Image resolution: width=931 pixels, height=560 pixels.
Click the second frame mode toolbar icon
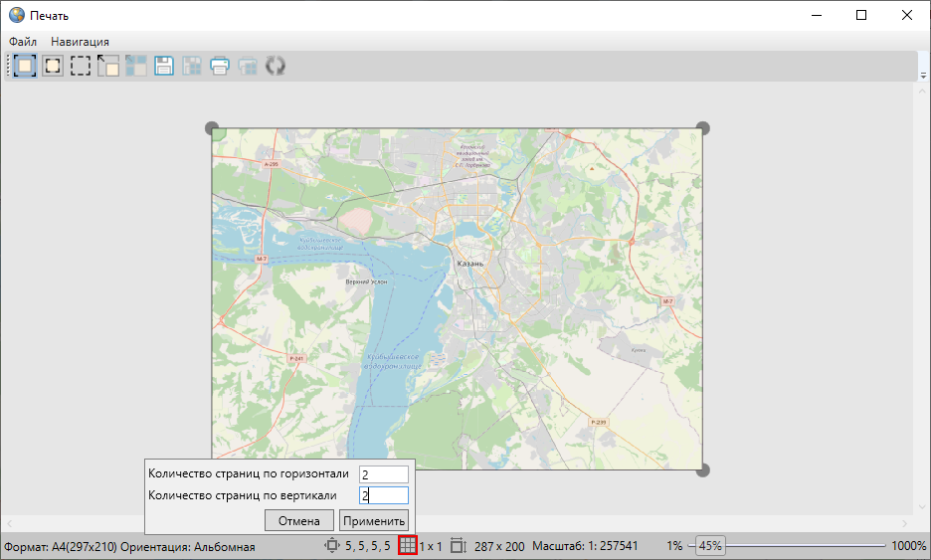click(52, 67)
